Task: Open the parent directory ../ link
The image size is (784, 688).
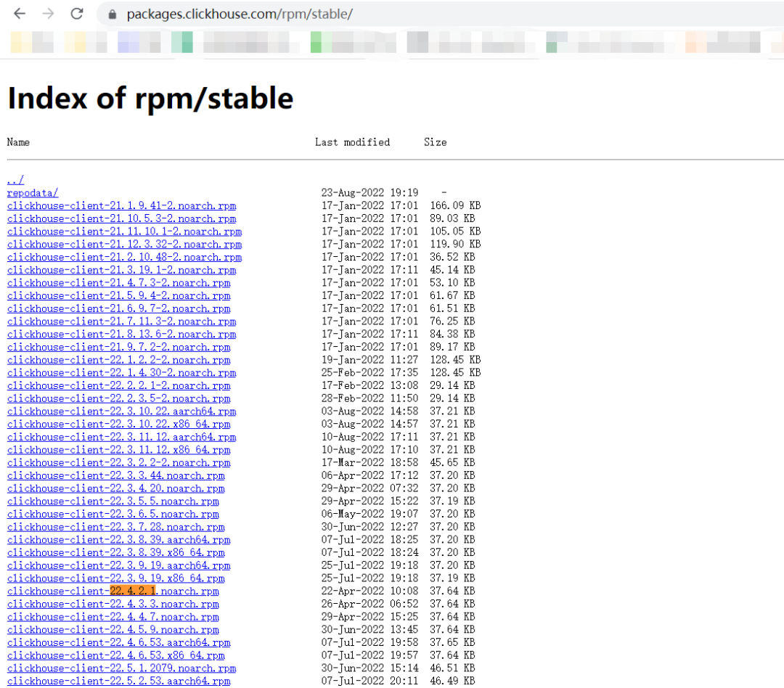Action: coord(15,179)
